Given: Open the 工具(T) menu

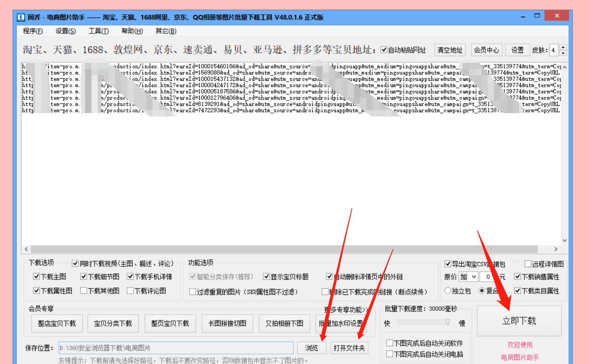Looking at the screenshot, I should (99, 31).
